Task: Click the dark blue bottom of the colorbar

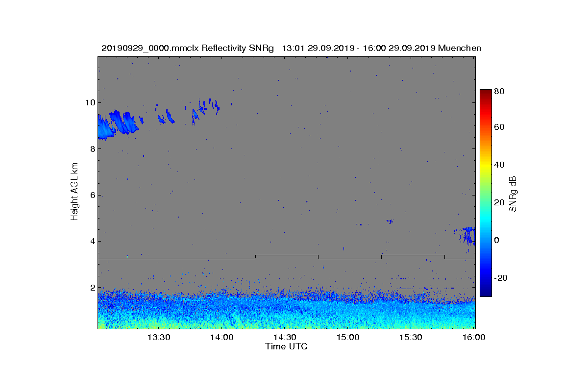Action: (486, 293)
